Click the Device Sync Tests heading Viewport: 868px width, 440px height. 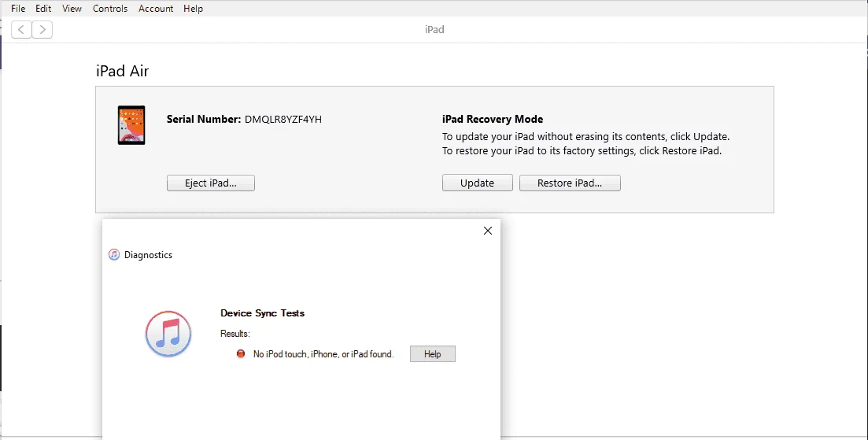pyautogui.click(x=262, y=313)
